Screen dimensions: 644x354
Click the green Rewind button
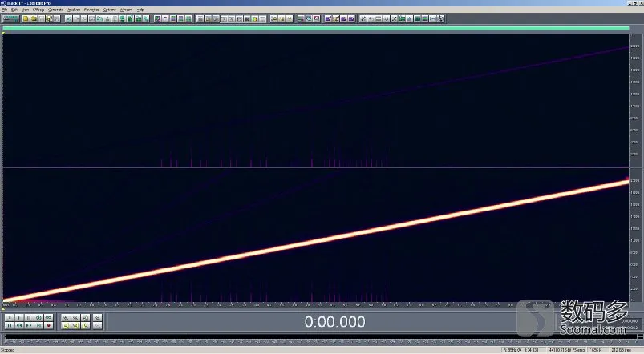pyautogui.click(x=19, y=325)
